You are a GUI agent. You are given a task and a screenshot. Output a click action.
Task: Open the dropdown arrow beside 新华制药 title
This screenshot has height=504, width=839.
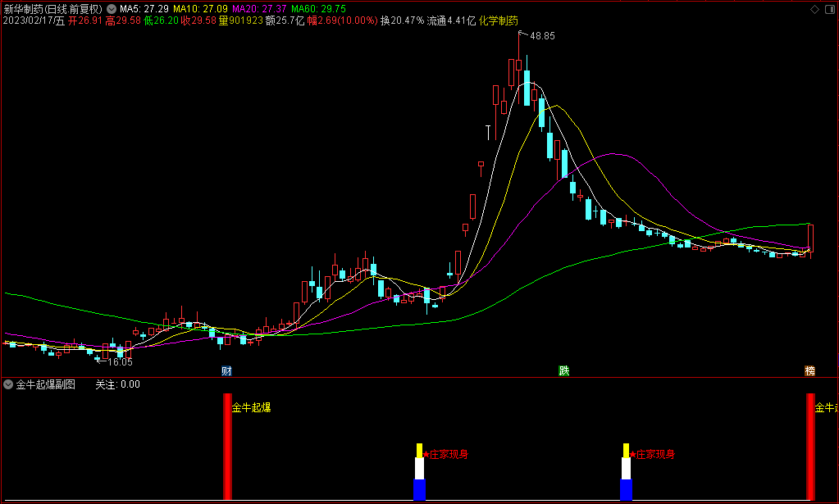(112, 9)
